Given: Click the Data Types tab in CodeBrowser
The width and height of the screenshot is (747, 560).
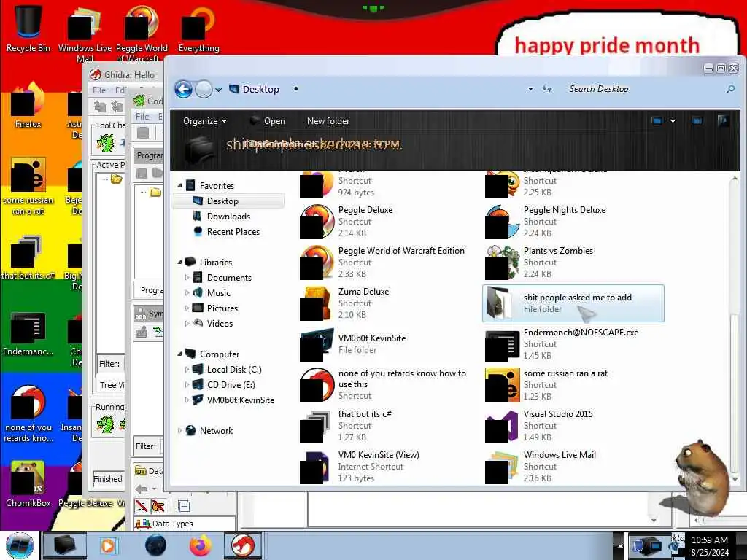Looking at the screenshot, I should point(164,524).
